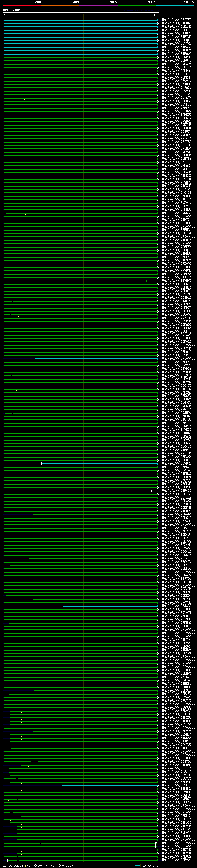Select the UniRef100_P60040 label
Viewport: 197px width, 868px height.
point(176,81)
